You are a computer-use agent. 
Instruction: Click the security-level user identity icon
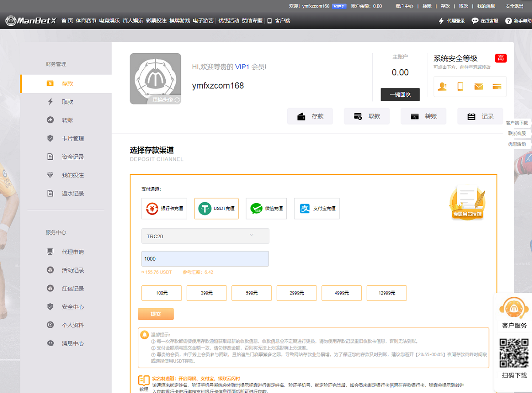click(442, 86)
